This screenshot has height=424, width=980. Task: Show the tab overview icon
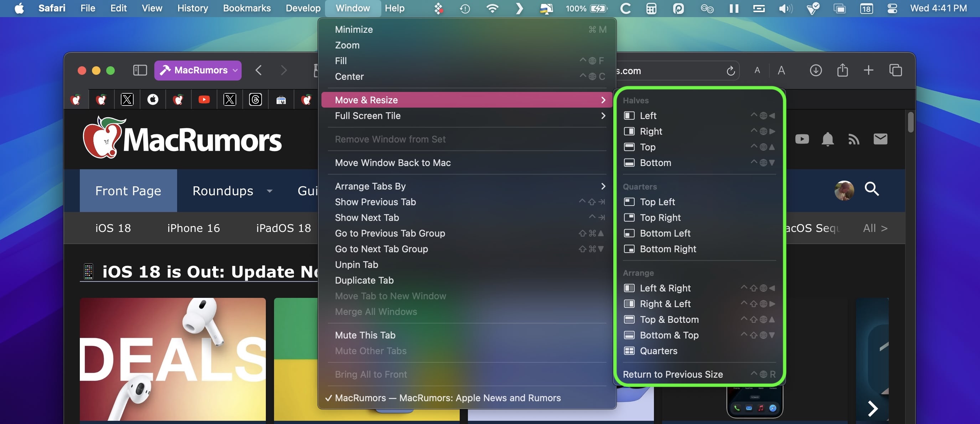coord(896,70)
